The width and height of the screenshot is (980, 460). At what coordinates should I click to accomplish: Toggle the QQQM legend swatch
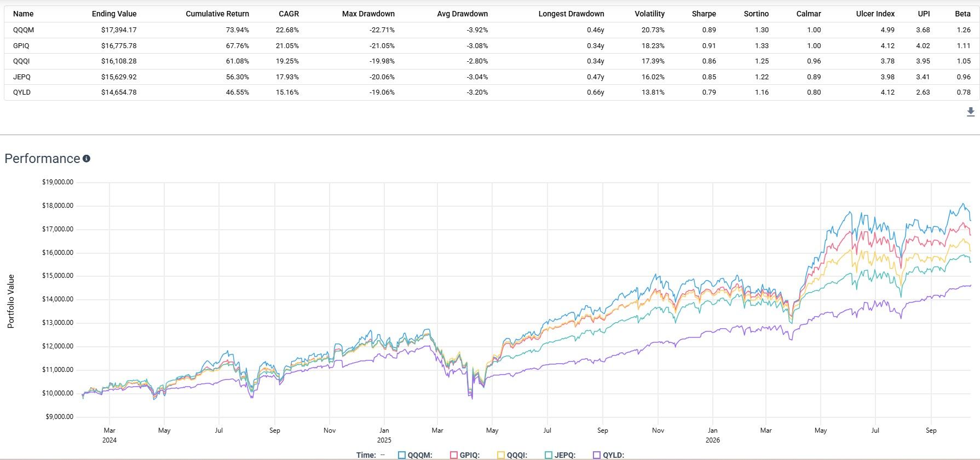(x=402, y=455)
